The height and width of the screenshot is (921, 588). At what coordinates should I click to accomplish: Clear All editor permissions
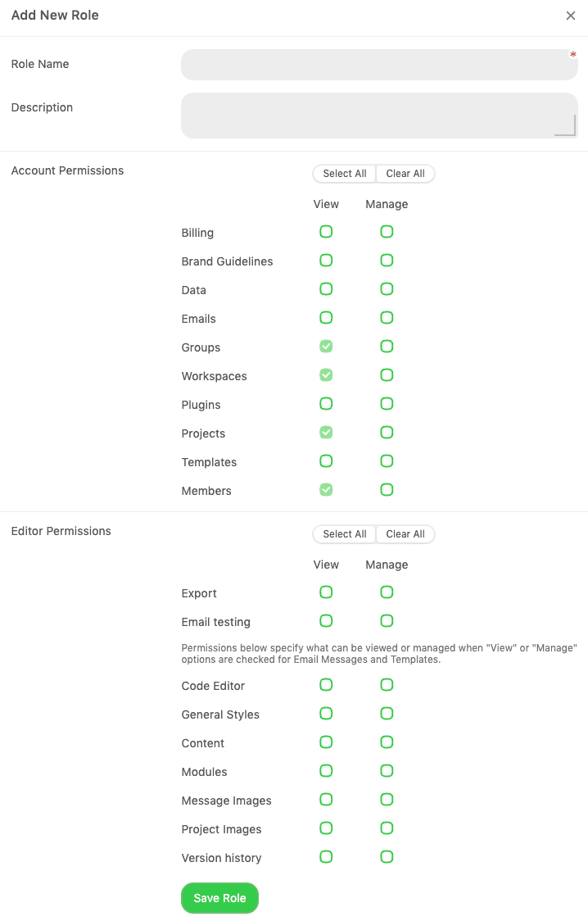[x=405, y=534]
